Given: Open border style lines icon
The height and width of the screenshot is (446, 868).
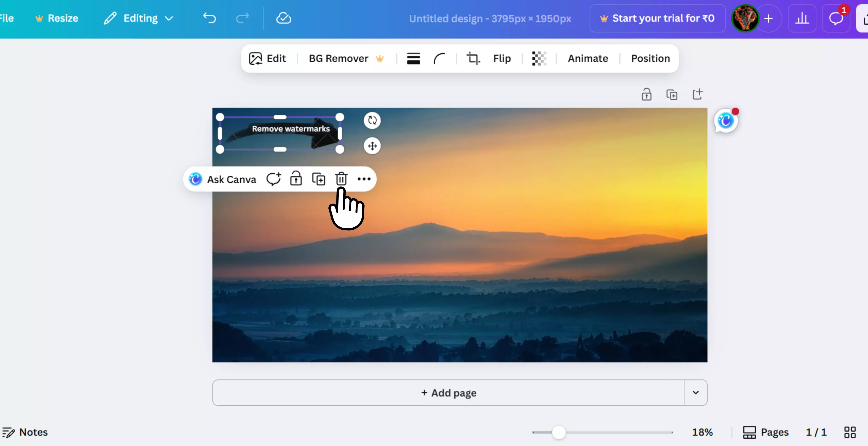Looking at the screenshot, I should [414, 59].
